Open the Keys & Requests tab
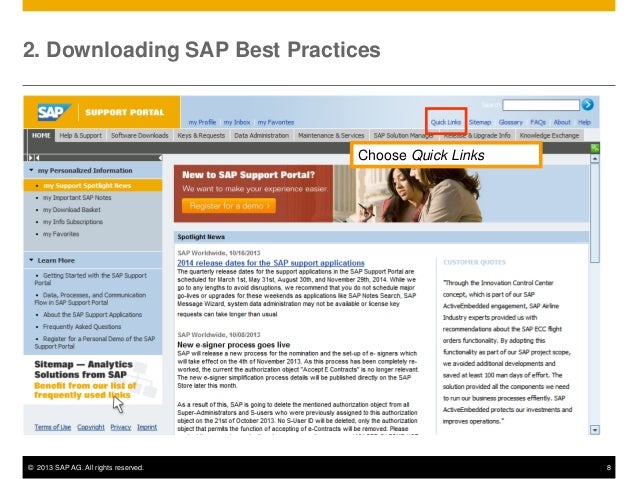Viewport: 638px width, 479px height. click(201, 136)
